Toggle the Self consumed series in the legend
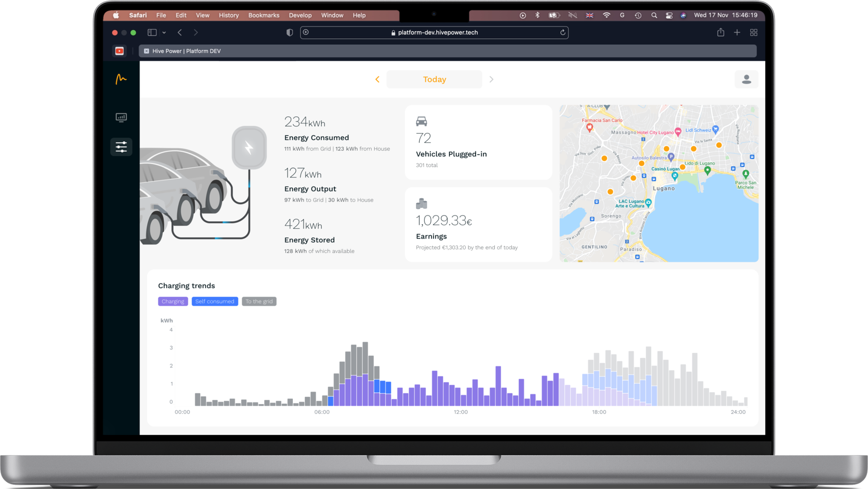This screenshot has width=868, height=489. click(215, 301)
